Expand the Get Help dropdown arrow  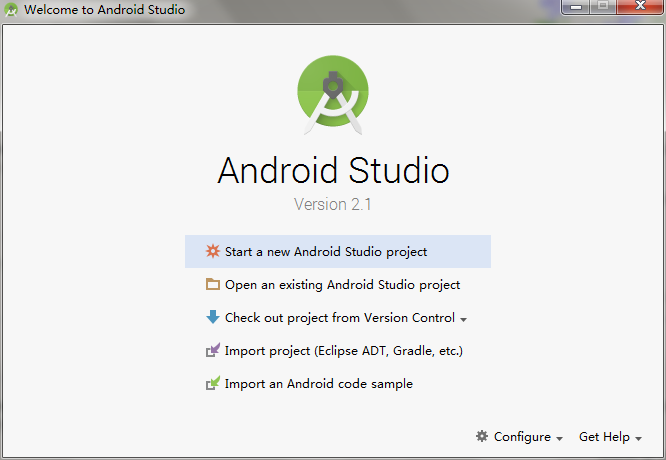click(638, 439)
